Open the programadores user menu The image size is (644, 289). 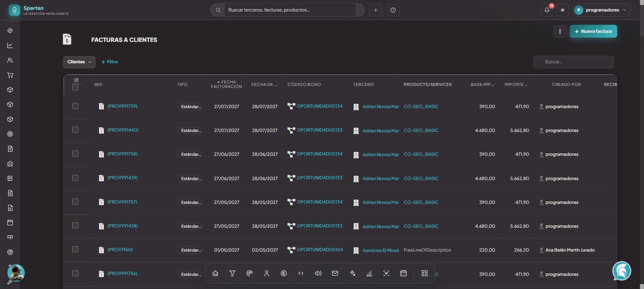click(601, 10)
